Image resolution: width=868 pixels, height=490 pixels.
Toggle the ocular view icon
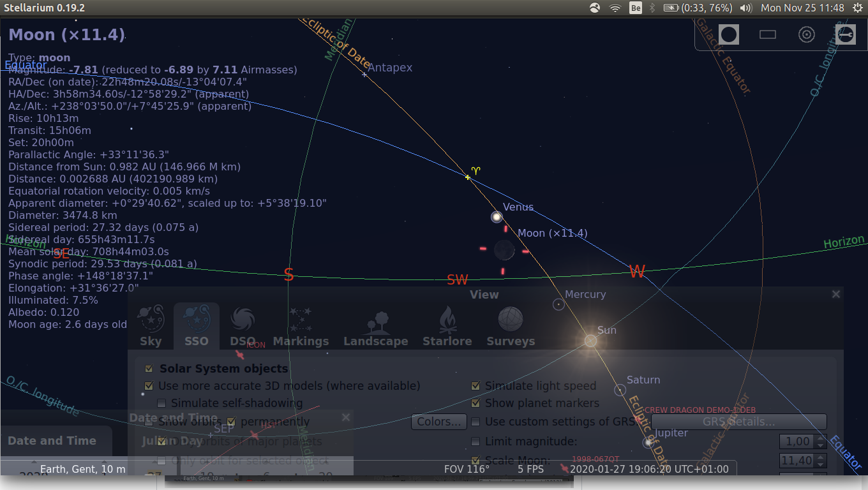pyautogui.click(x=729, y=34)
